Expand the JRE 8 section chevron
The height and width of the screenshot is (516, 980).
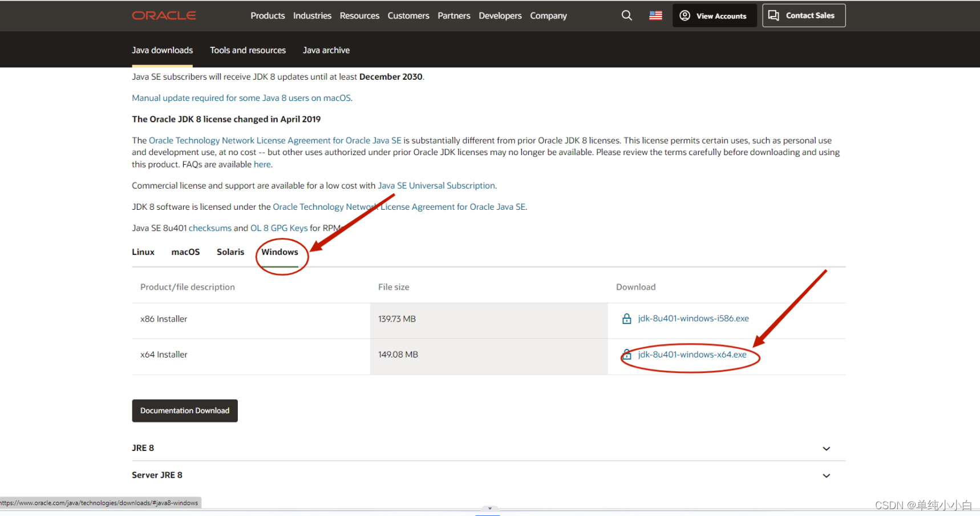(x=826, y=449)
